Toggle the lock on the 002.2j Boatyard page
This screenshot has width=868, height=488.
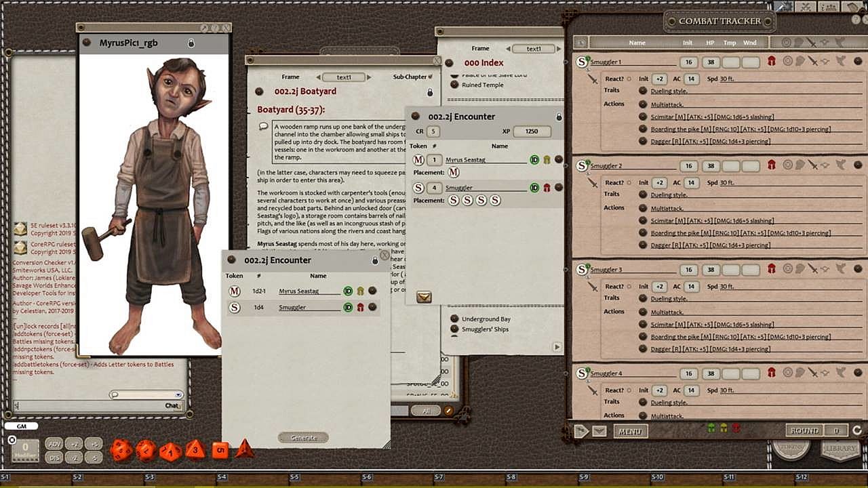[x=429, y=92]
